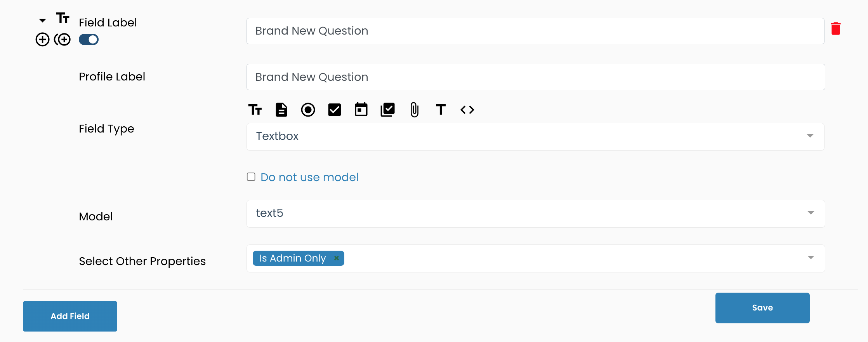Open the Model text5 dropdown
The height and width of the screenshot is (342, 868).
[536, 214]
